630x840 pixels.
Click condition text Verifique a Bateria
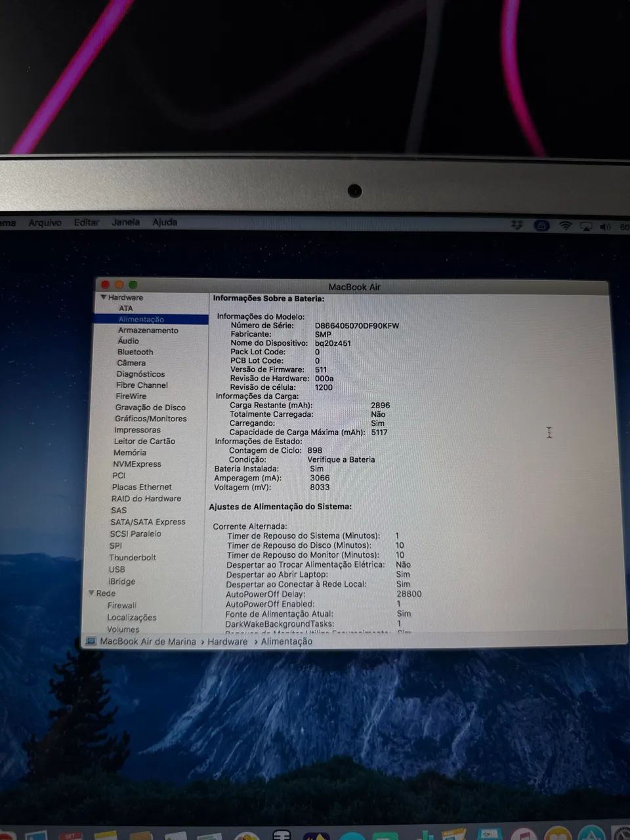341,460
